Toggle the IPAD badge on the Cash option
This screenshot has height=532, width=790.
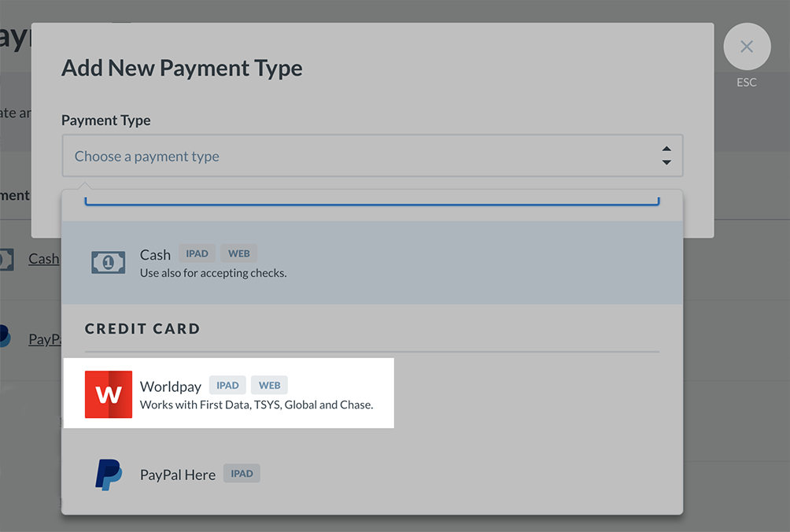pyautogui.click(x=196, y=253)
